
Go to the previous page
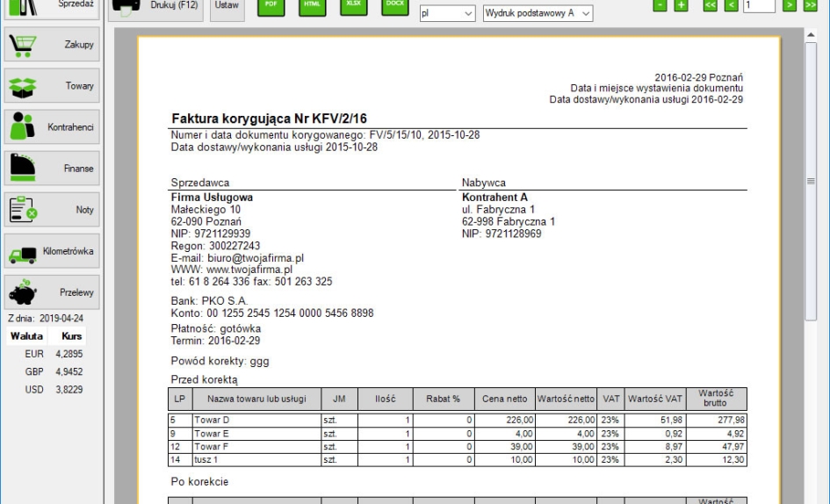point(731,6)
